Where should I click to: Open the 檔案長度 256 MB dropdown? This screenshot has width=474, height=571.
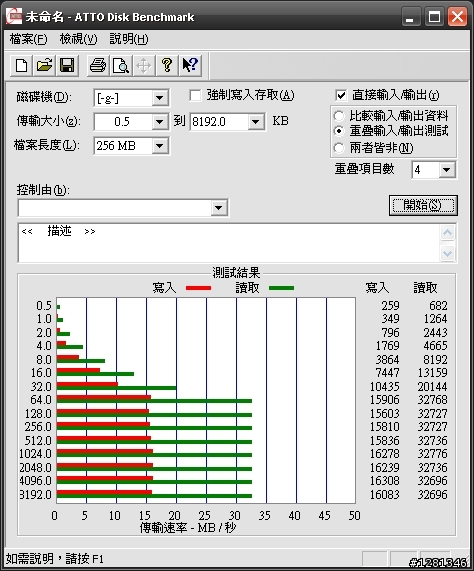click(159, 146)
